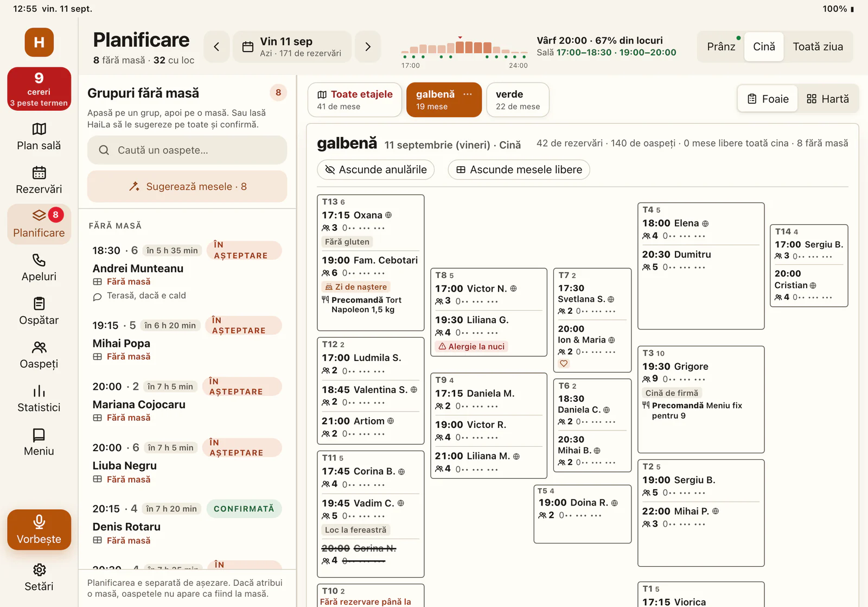Open the Oaspeți guests section
Viewport: 868px width, 607px height.
coord(39,355)
